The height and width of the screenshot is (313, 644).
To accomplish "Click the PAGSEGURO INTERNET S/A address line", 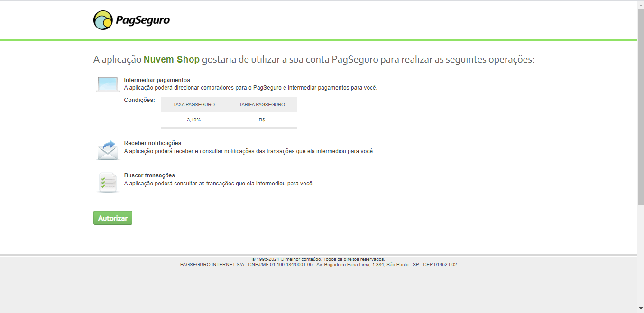I will click(x=319, y=265).
